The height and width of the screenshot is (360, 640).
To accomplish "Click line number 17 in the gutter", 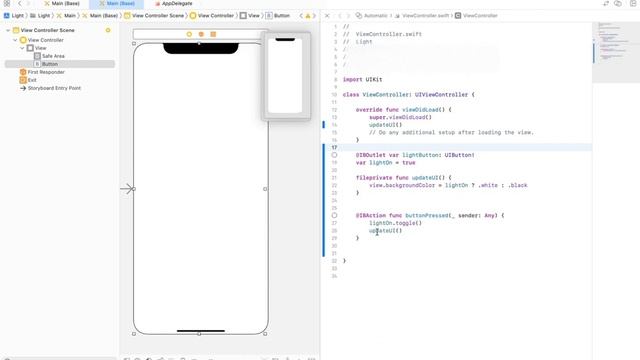I will (x=334, y=147).
